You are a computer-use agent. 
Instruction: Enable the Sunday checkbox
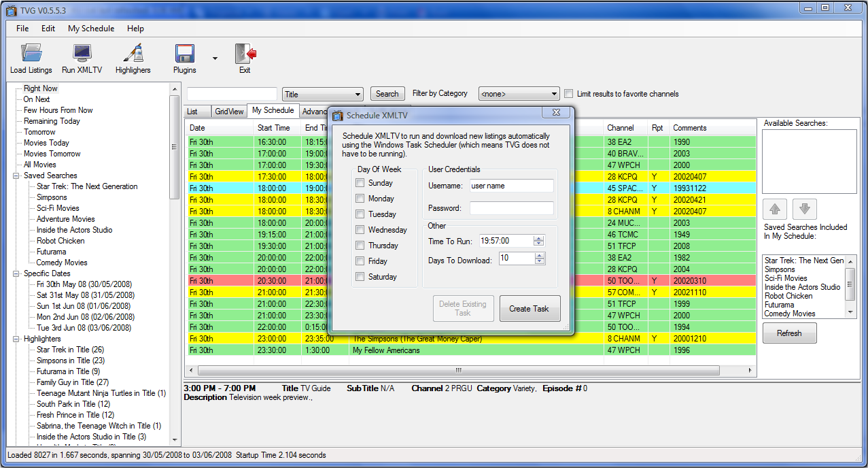click(x=360, y=183)
